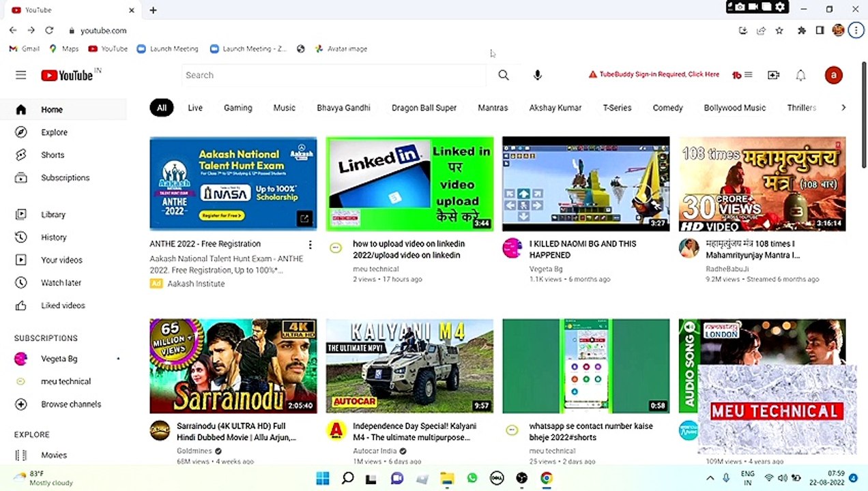The image size is (868, 491).
Task: Open meu technical subscription channel
Action: 63,381
